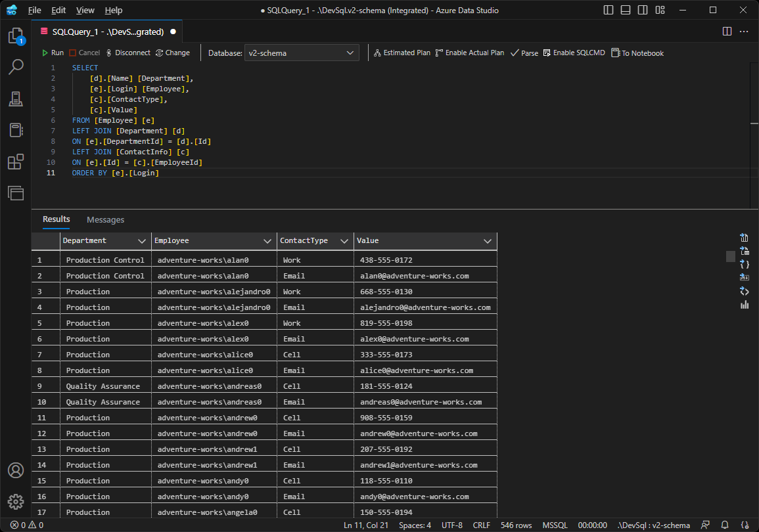
Task: Disconnect from the server
Action: [128, 53]
